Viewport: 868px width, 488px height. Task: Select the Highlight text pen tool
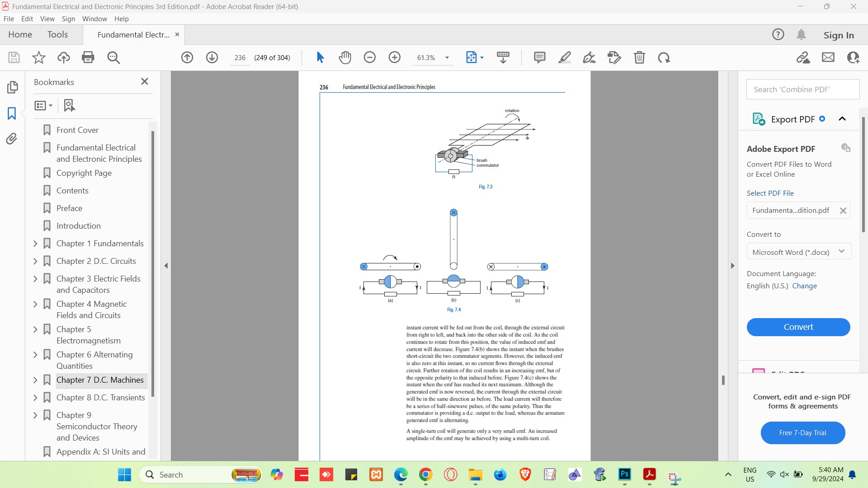point(565,57)
